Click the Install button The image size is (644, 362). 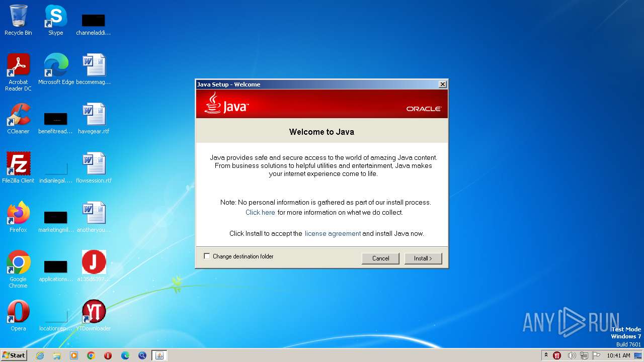[x=423, y=258]
